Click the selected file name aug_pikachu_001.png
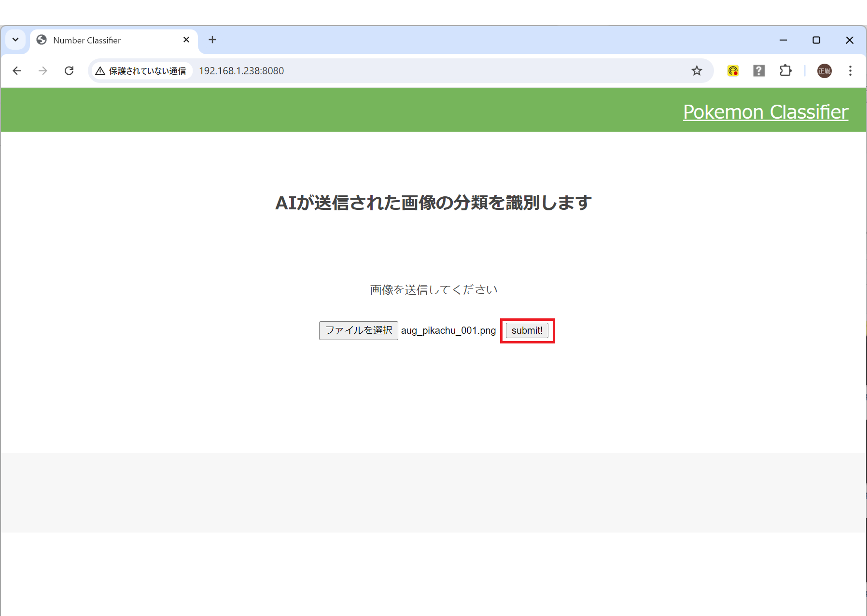The width and height of the screenshot is (867, 616). coord(448,330)
